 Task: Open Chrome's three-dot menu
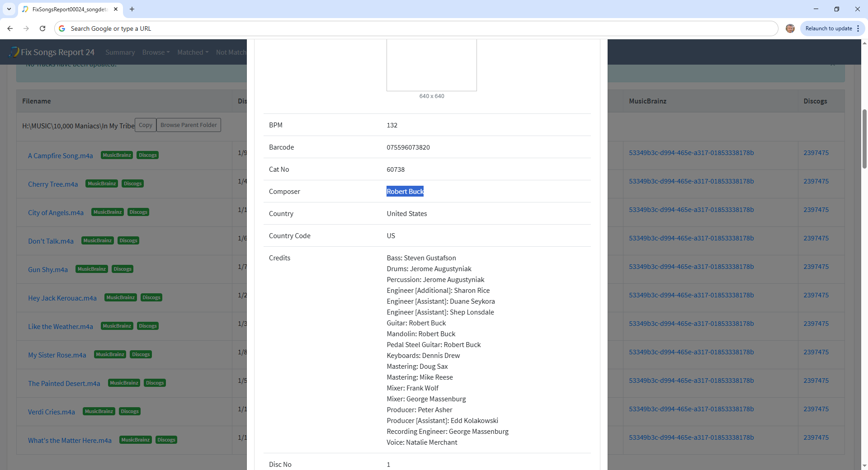coord(858,28)
